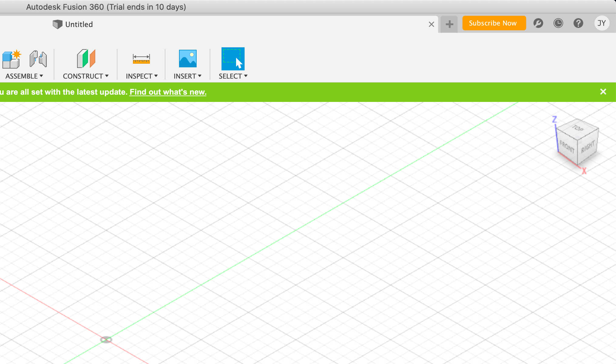Expand the INSPECT dropdown menu

pyautogui.click(x=142, y=76)
